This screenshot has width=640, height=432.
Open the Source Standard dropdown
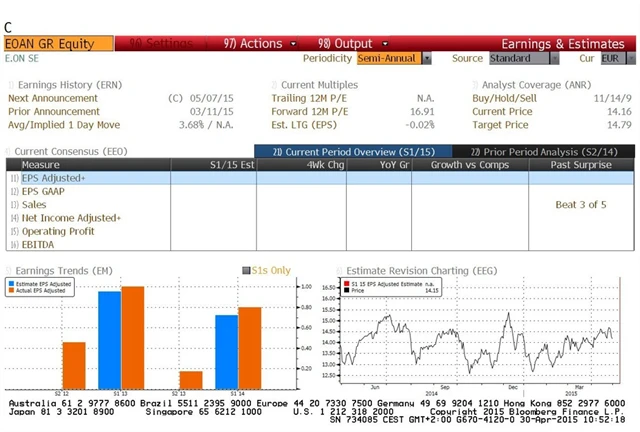point(539,58)
